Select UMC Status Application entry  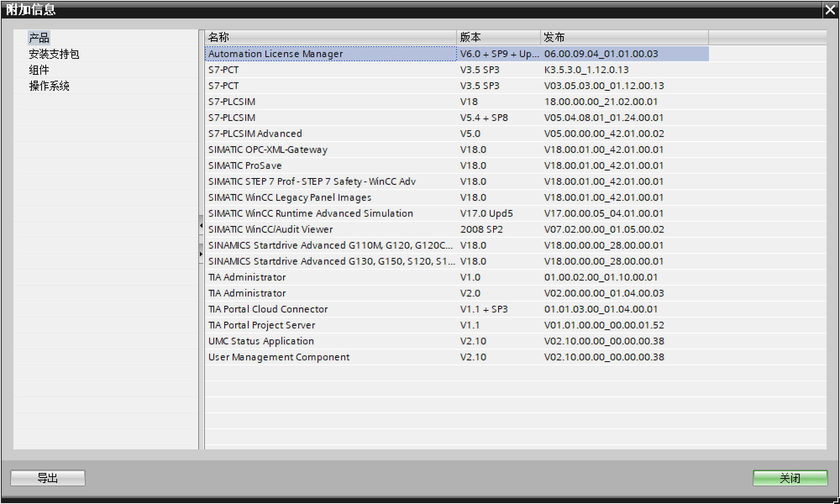(261, 341)
